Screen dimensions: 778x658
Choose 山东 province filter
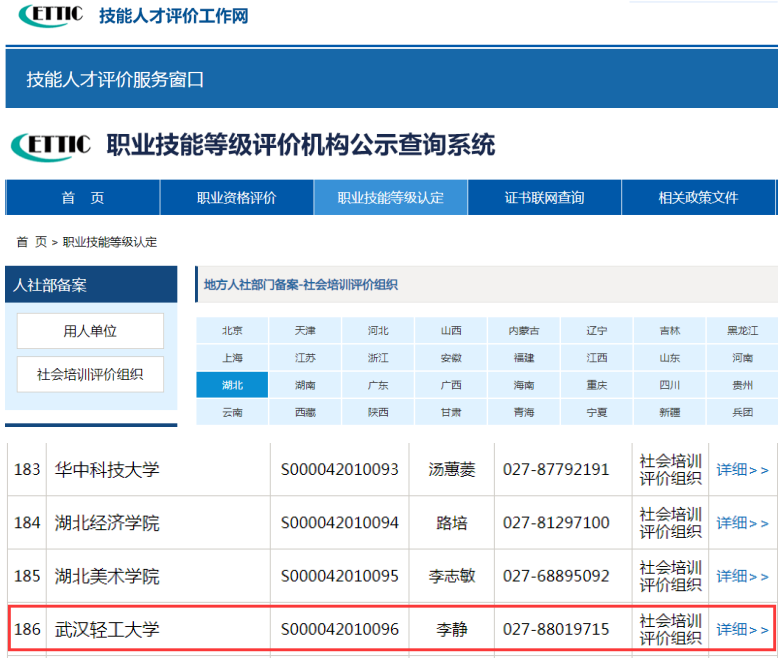point(670,358)
